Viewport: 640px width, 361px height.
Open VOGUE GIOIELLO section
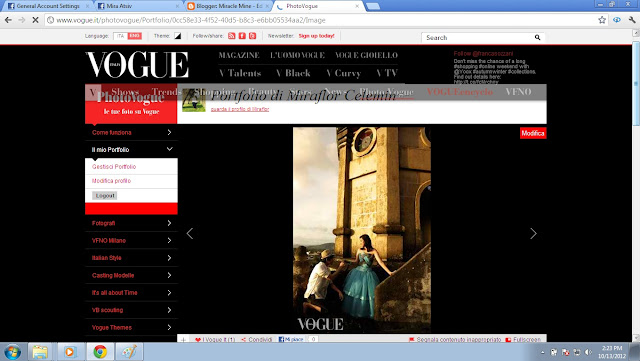click(x=366, y=55)
